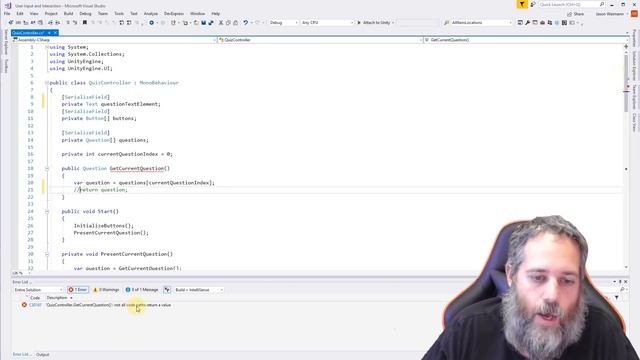Open the QuizController type navigation dropdown
This screenshot has width=640, height=360.
(x=320, y=40)
